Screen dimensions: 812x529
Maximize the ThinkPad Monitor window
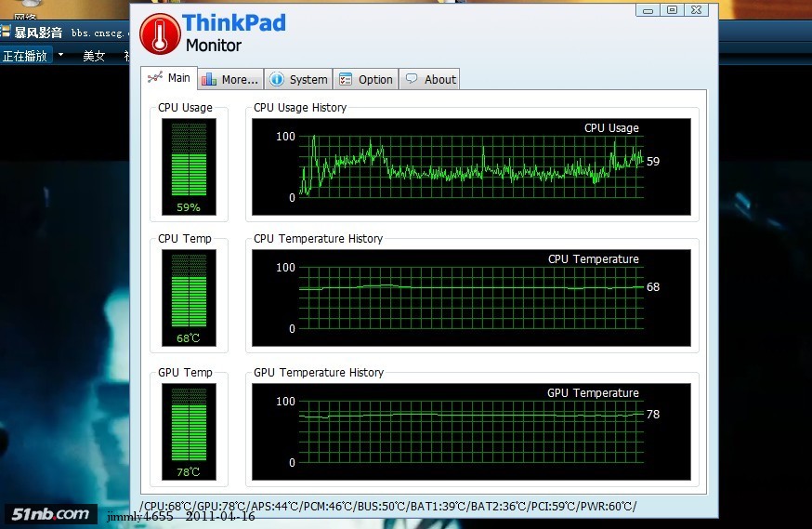pos(673,10)
